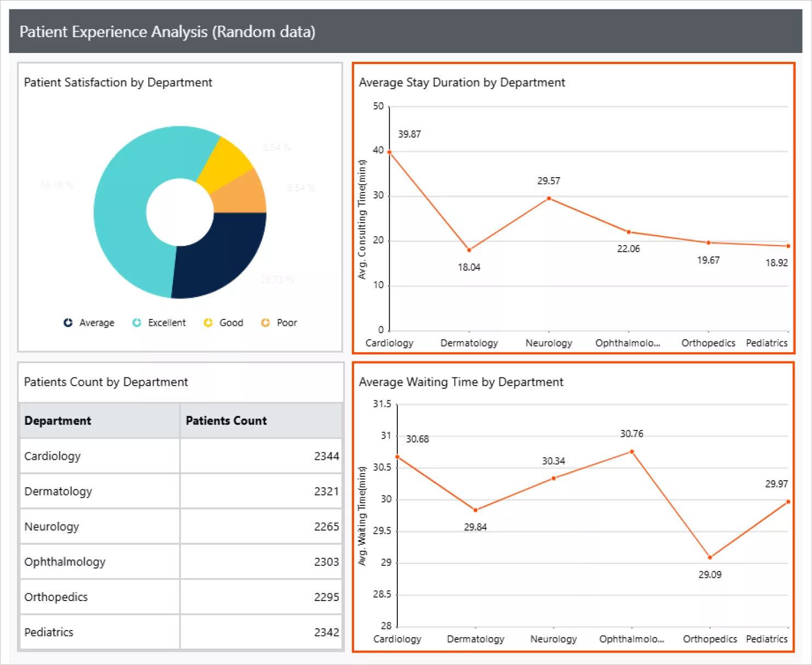Toggle the Poor legend icon

pos(265,323)
